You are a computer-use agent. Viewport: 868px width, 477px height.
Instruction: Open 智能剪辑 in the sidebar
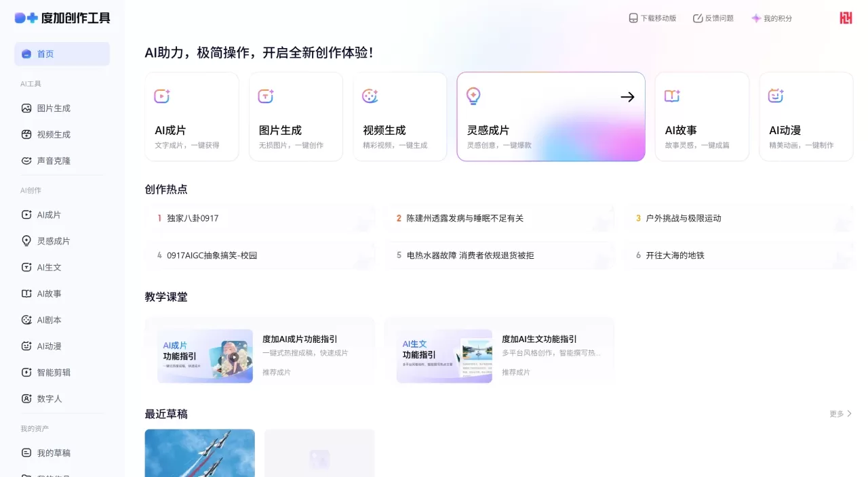coord(62,373)
